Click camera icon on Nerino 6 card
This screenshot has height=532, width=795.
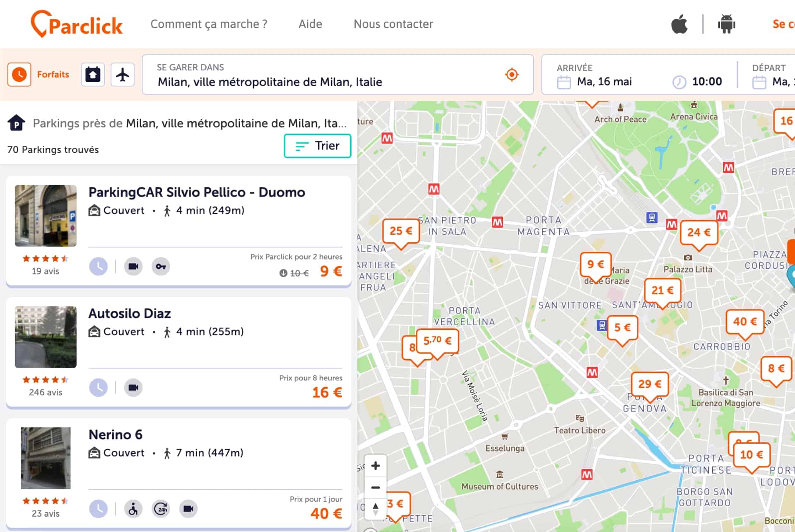(x=188, y=509)
